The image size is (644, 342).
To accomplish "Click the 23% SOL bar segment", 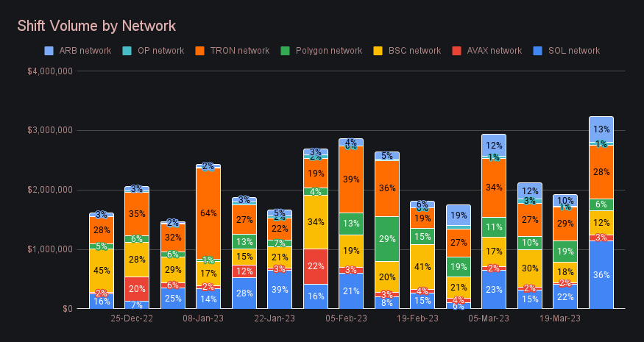I will click(494, 289).
